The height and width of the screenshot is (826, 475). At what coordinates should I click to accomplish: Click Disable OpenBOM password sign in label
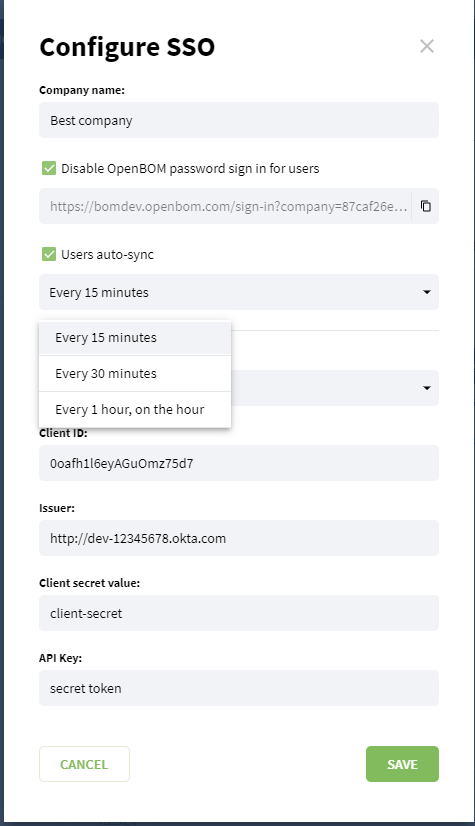(x=190, y=169)
